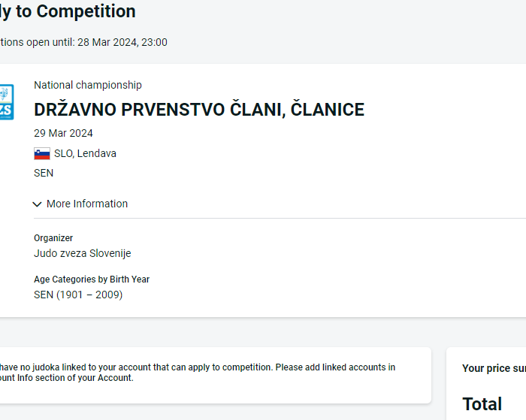
Task: Click the Slovenian flag icon
Action: pos(42,153)
